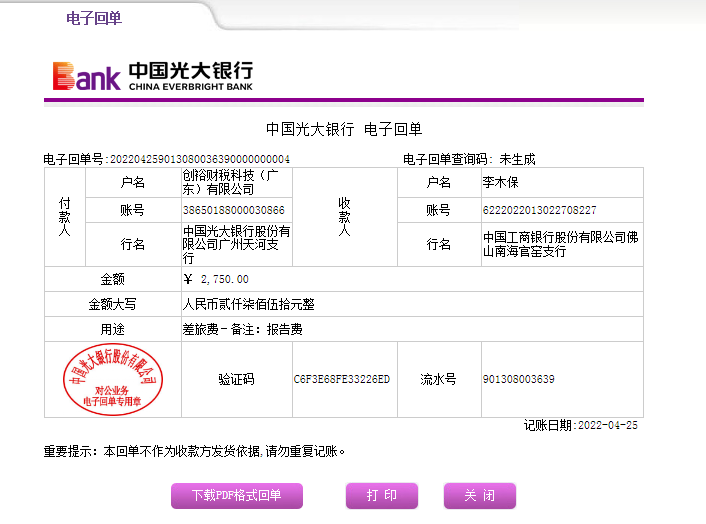Click the 打印 button
Image resolution: width=706 pixels, height=524 pixels.
[x=382, y=496]
